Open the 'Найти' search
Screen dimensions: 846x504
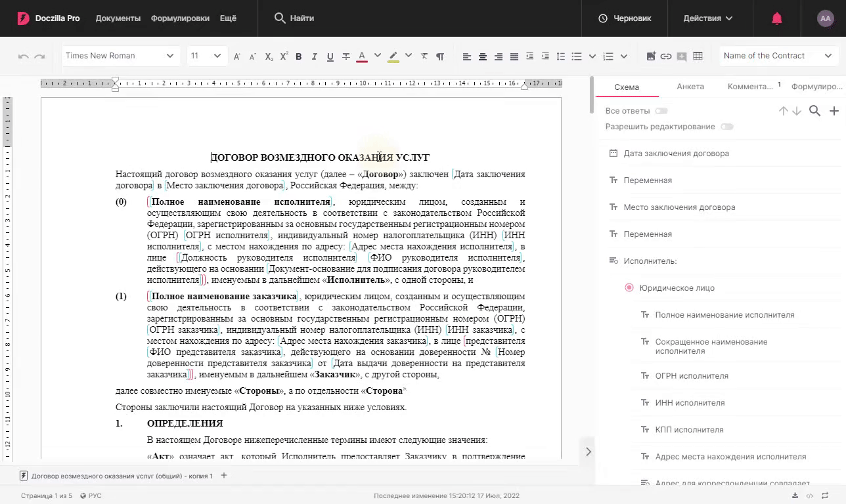pos(294,18)
